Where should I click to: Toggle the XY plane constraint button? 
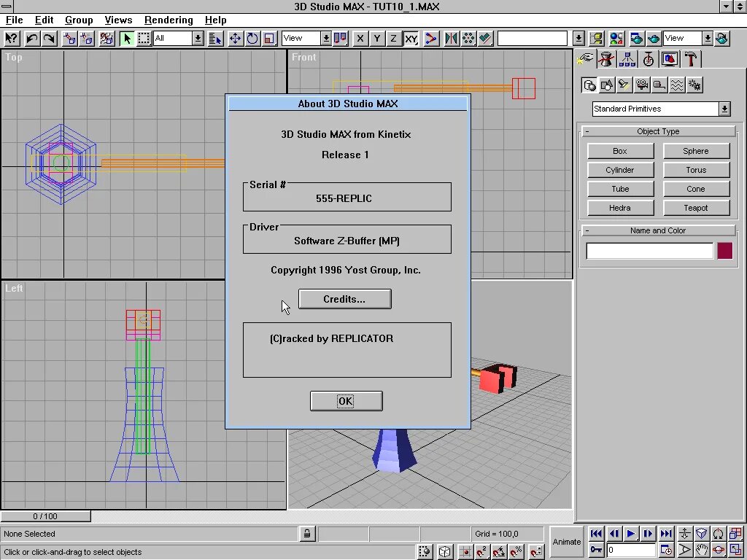pos(411,38)
